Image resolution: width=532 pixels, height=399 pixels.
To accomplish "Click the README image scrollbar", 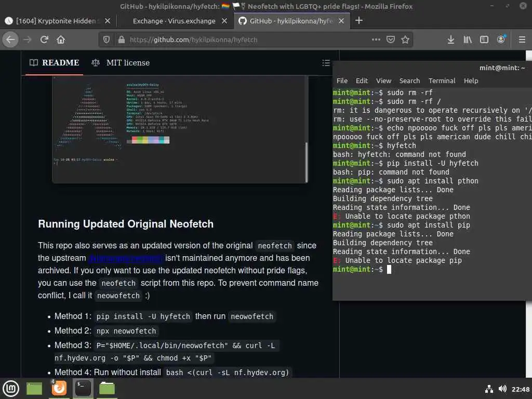I will point(307,162).
